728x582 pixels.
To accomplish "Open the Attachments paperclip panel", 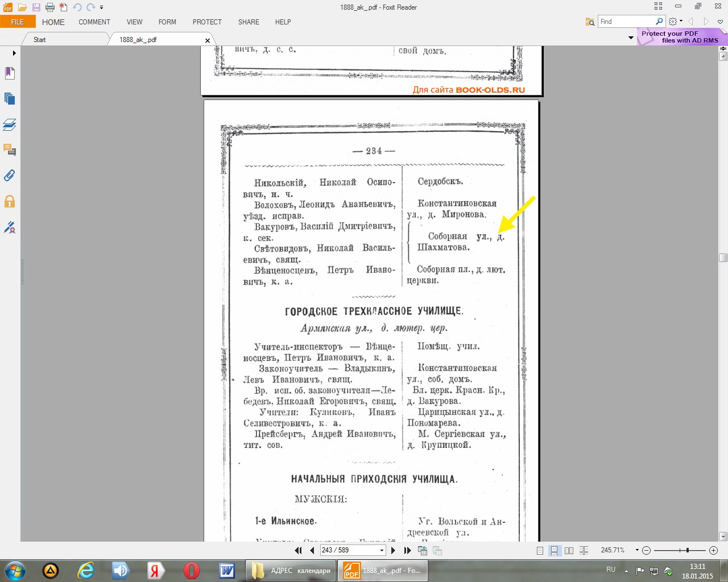I will 10,176.
